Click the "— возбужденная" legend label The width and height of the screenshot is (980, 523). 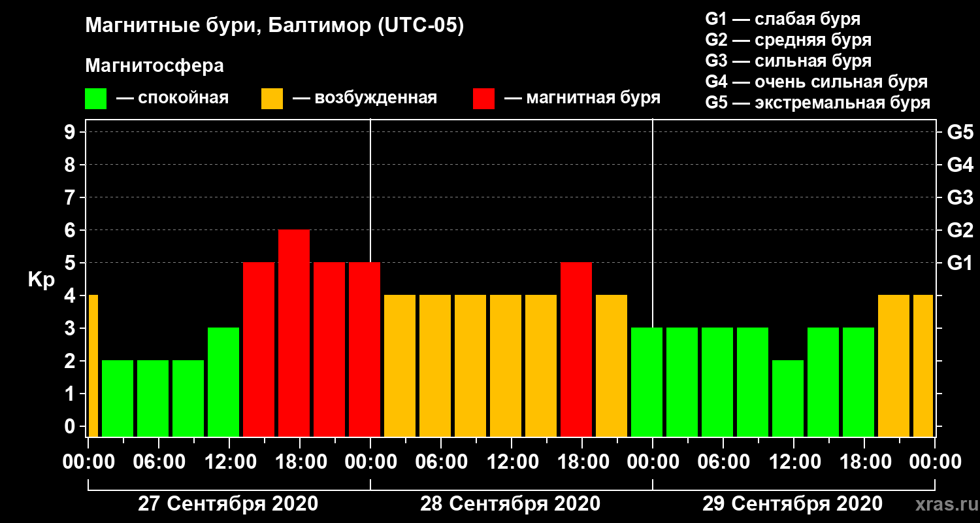click(x=365, y=99)
